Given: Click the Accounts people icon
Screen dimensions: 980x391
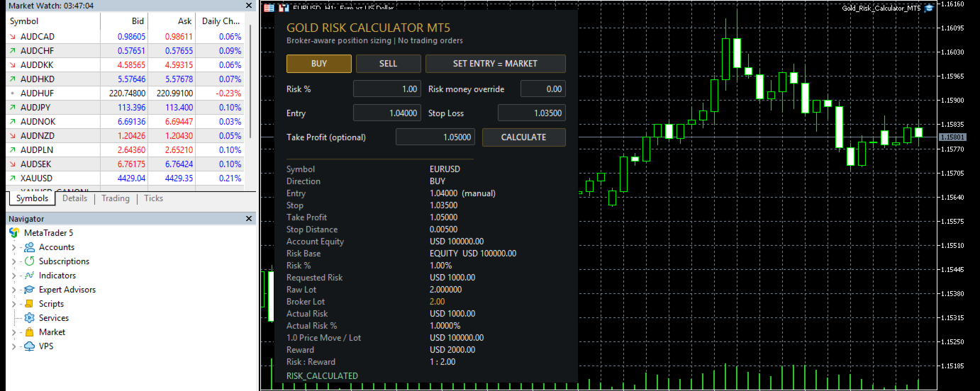Looking at the screenshot, I should pos(29,247).
